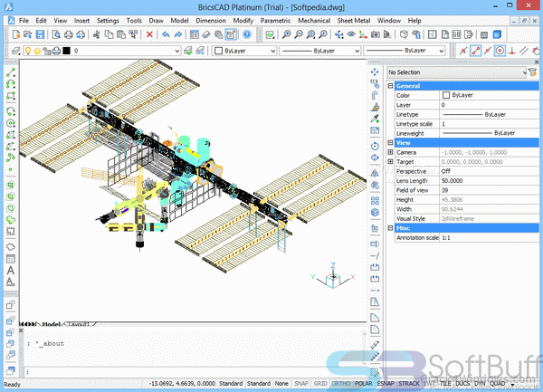The width and height of the screenshot is (543, 392).
Task: Toggle the layer on/off lightbulb icon
Action: [x=28, y=51]
